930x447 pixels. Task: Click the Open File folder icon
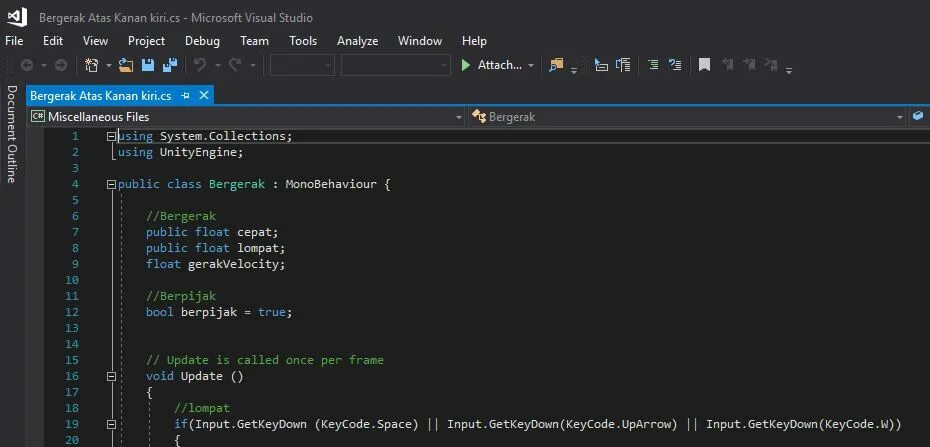(x=126, y=65)
